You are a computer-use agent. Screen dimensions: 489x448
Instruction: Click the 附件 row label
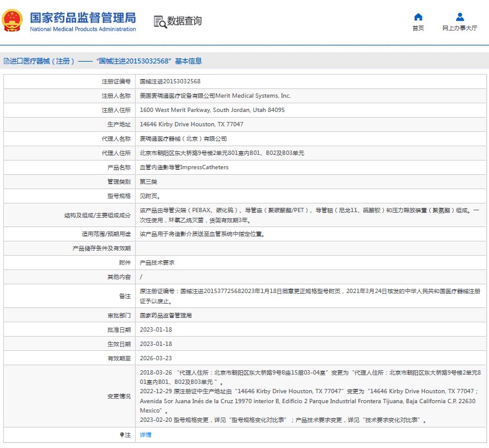(x=125, y=263)
